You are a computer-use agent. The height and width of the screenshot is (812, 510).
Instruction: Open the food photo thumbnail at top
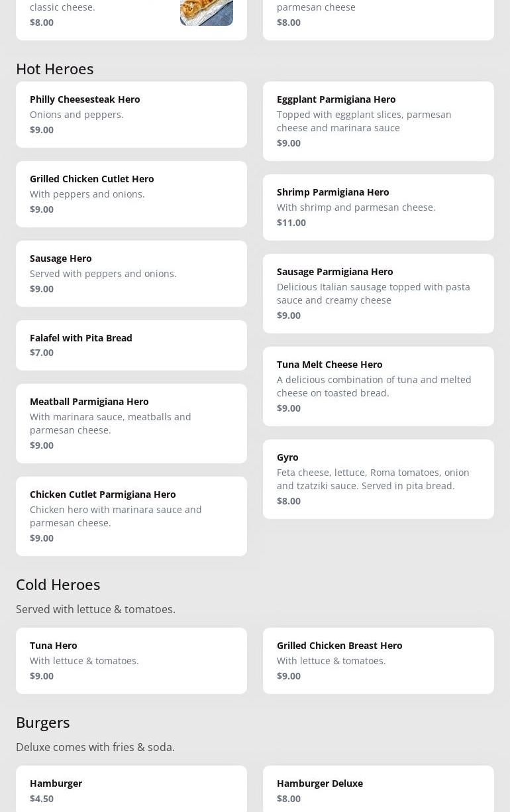[206, 12]
